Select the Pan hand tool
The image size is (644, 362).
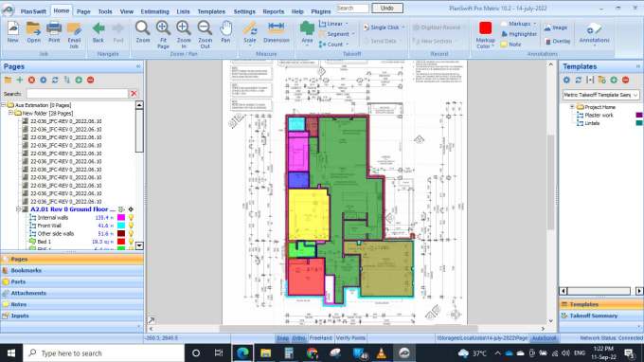click(225, 32)
